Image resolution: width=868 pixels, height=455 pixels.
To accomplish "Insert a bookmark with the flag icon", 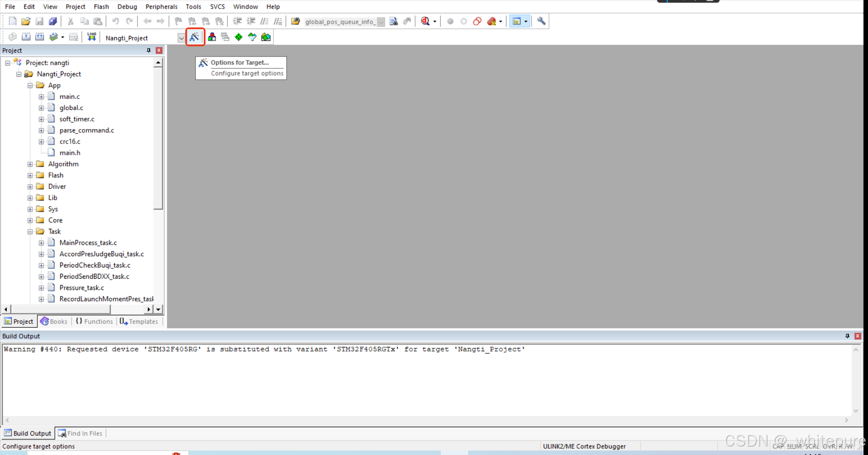I will point(179,21).
